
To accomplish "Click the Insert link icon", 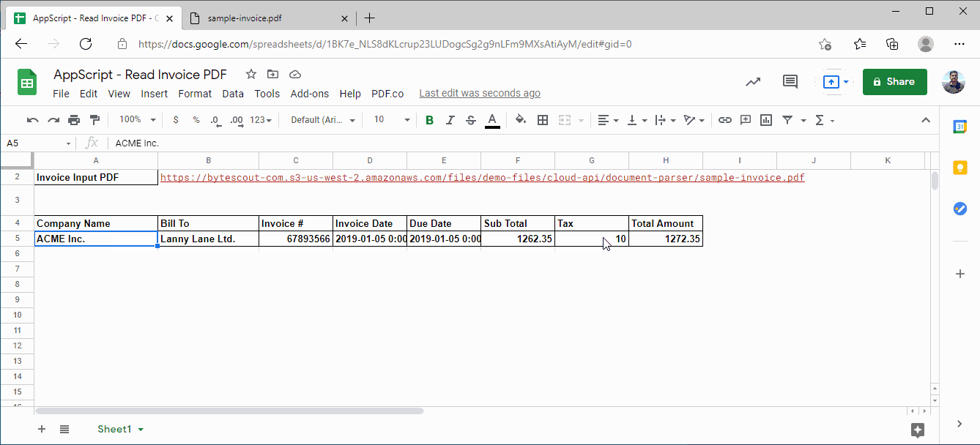I will 724,120.
